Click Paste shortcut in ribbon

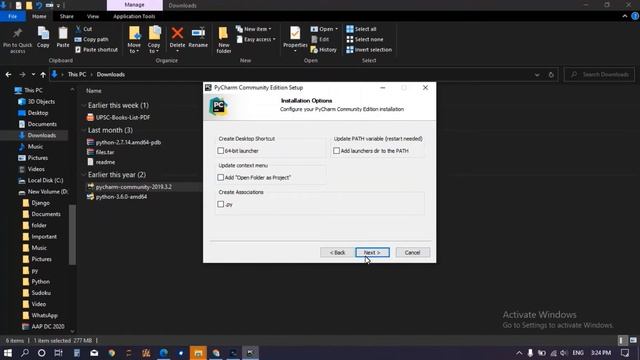pyautogui.click(x=96, y=49)
